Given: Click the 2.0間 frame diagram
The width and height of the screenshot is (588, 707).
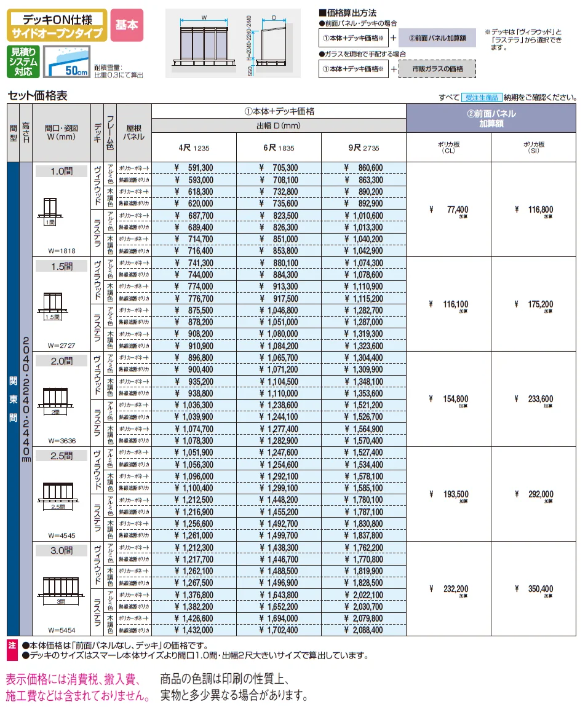Looking at the screenshot, I should 55,401.
